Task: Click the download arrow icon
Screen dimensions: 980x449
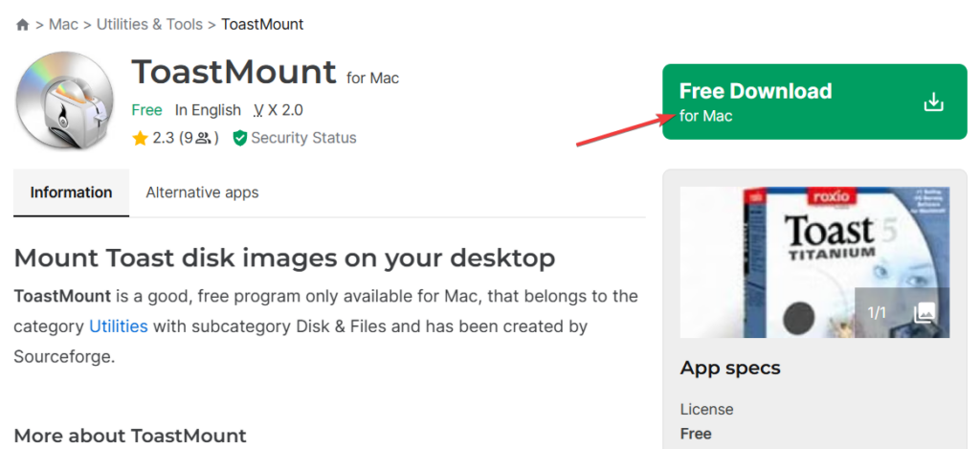Action: click(933, 102)
